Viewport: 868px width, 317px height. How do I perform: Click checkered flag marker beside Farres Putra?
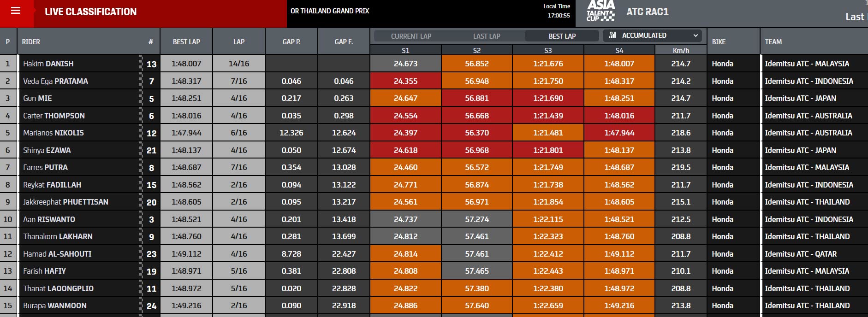coord(141,167)
